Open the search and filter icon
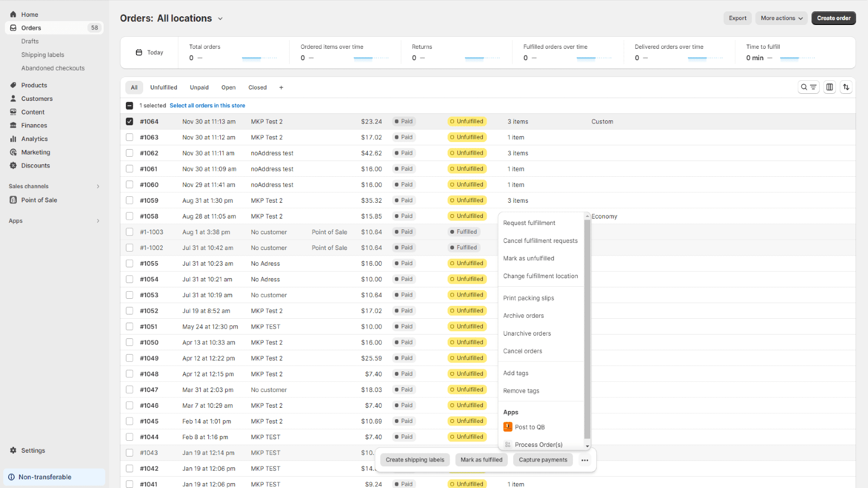 [x=808, y=87]
